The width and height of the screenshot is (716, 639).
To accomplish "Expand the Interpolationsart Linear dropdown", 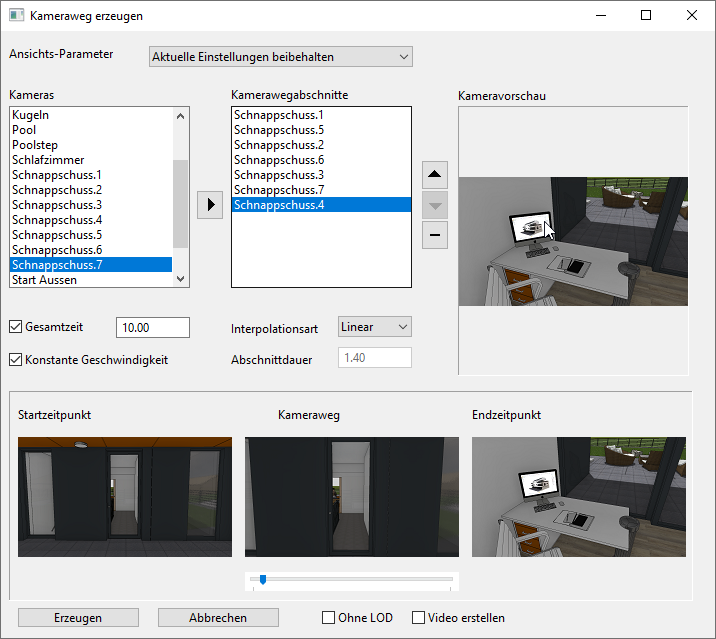I will point(375,327).
